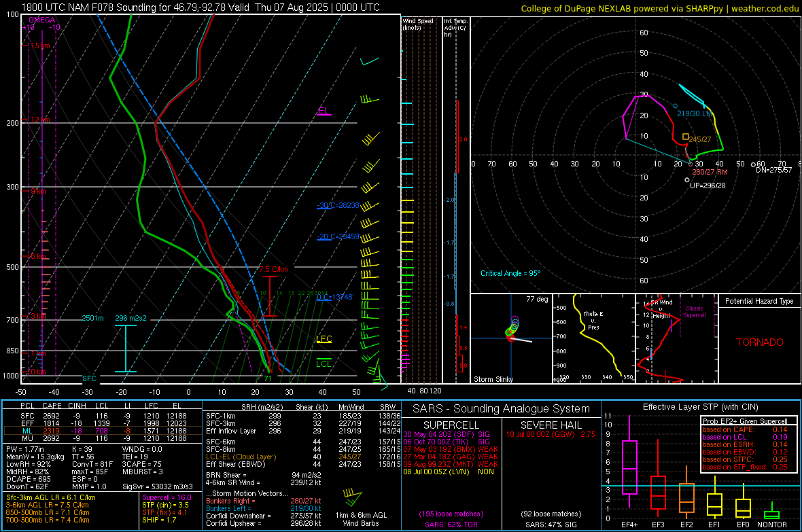Click the 'Theta-E v. Pres' inset label
Image resolution: width=802 pixels, height=532 pixels.
(x=593, y=320)
